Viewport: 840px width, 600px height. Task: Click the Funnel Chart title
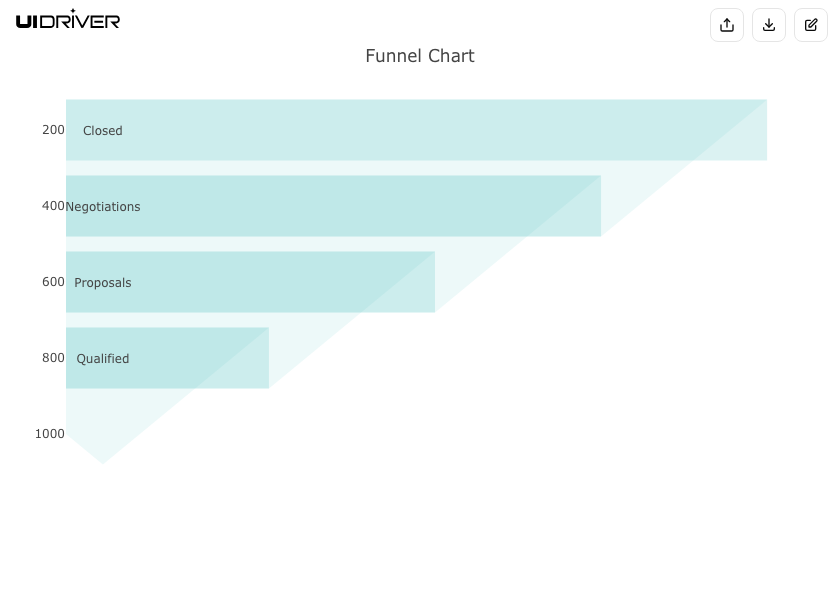click(x=420, y=56)
